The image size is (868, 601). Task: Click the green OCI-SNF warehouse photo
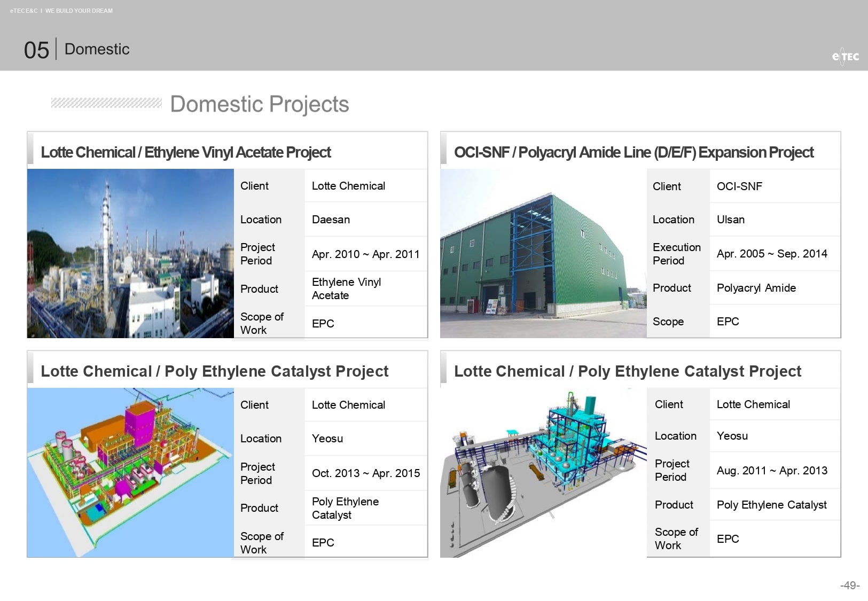tap(543, 253)
